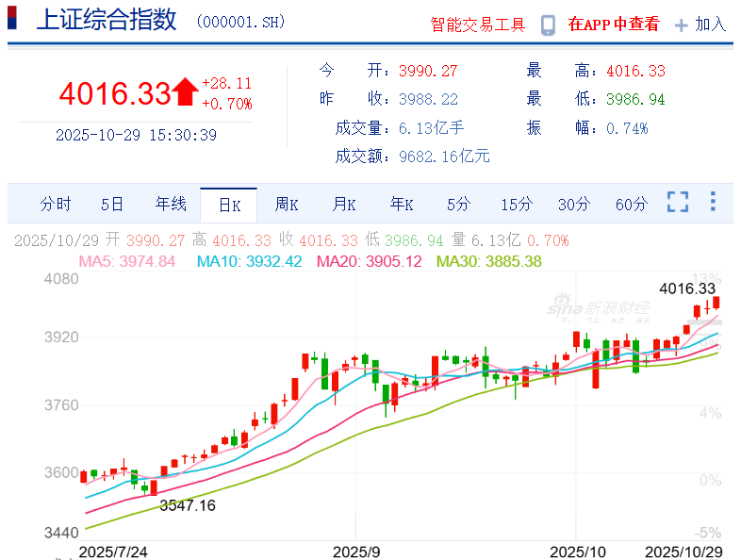Show the 月K monthly candlestick chart
Viewport: 741px width, 560px height.
pos(344,204)
